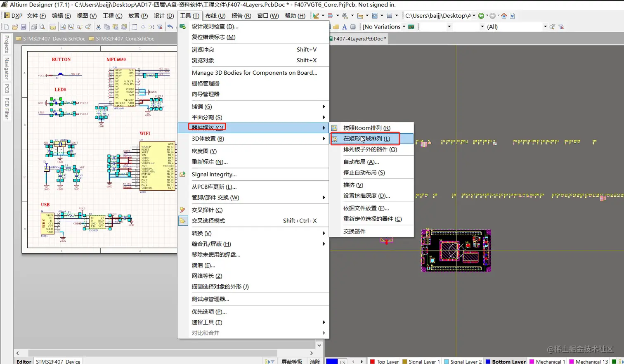
Task: Click the Save floppy disk icon
Action: (x=24, y=27)
